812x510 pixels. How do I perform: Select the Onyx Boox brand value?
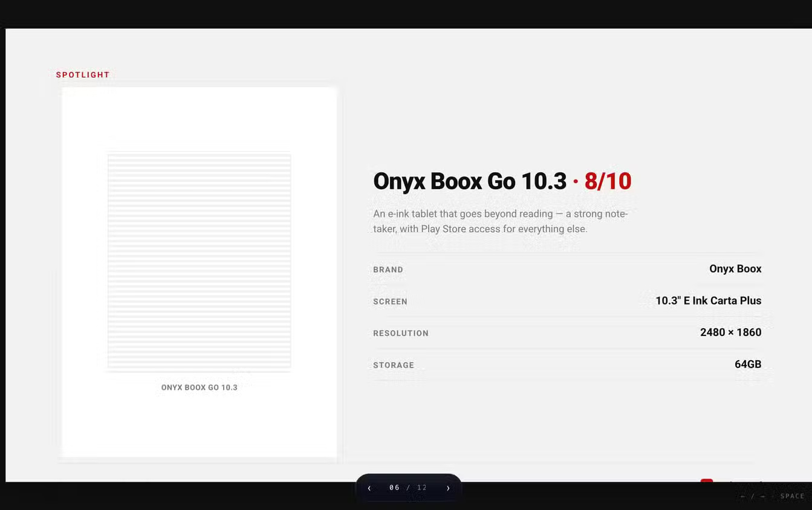pos(735,269)
